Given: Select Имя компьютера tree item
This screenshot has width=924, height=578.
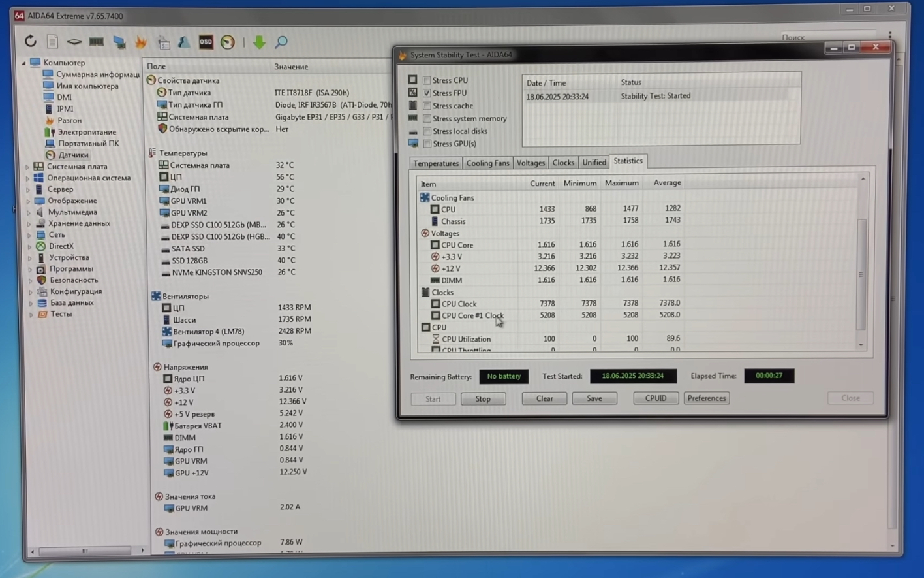Looking at the screenshot, I should (87, 86).
